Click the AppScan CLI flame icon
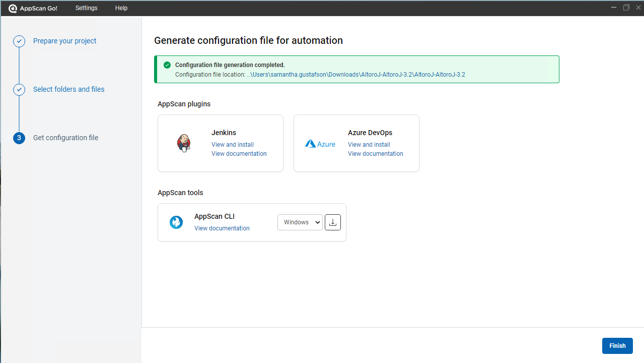644x363 pixels. (176, 222)
